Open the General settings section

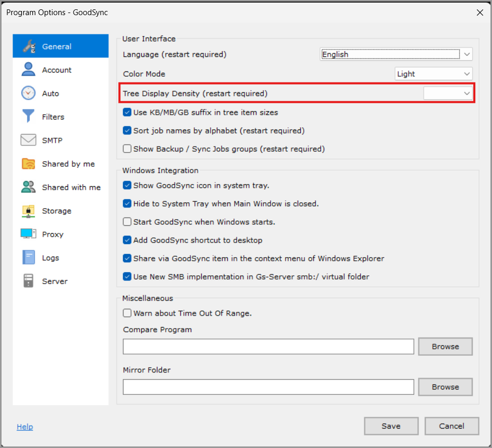click(60, 46)
